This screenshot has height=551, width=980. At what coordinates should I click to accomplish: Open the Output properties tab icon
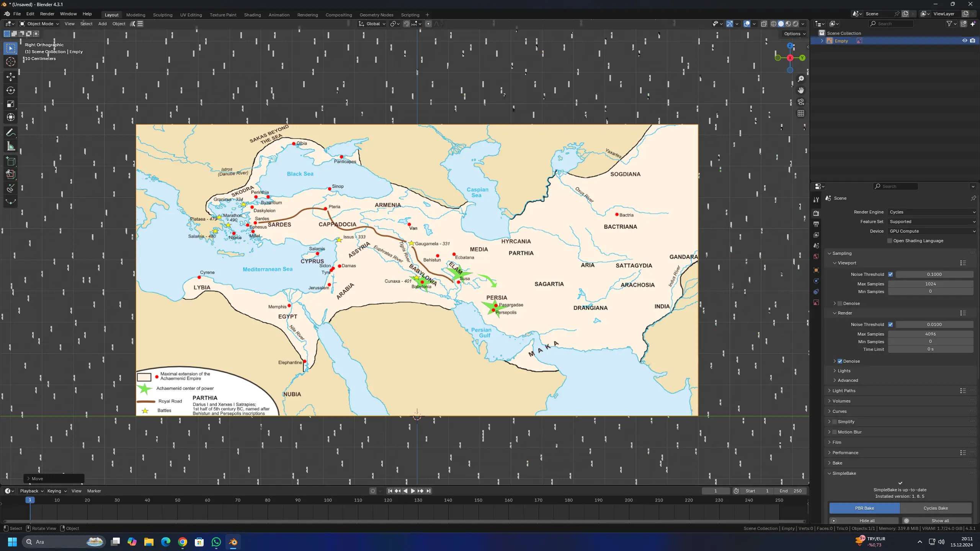point(816,224)
